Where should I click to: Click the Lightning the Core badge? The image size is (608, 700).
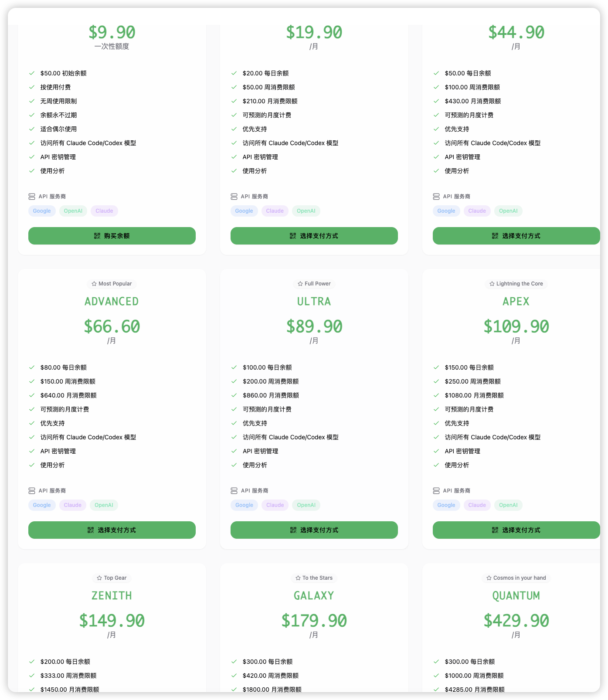click(516, 284)
